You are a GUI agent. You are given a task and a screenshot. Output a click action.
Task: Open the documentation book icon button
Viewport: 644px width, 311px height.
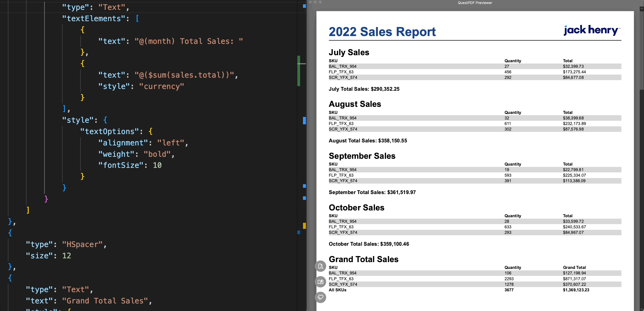320,282
